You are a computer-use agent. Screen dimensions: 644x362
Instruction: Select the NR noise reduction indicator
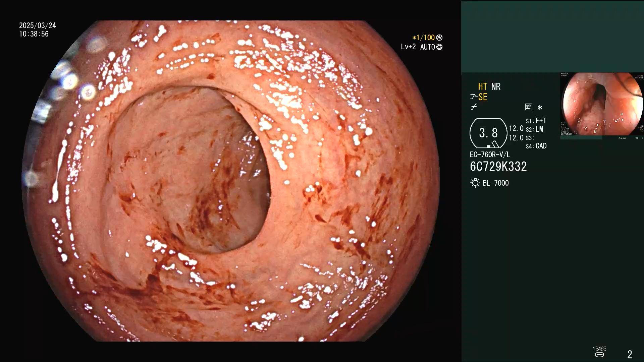click(x=496, y=87)
